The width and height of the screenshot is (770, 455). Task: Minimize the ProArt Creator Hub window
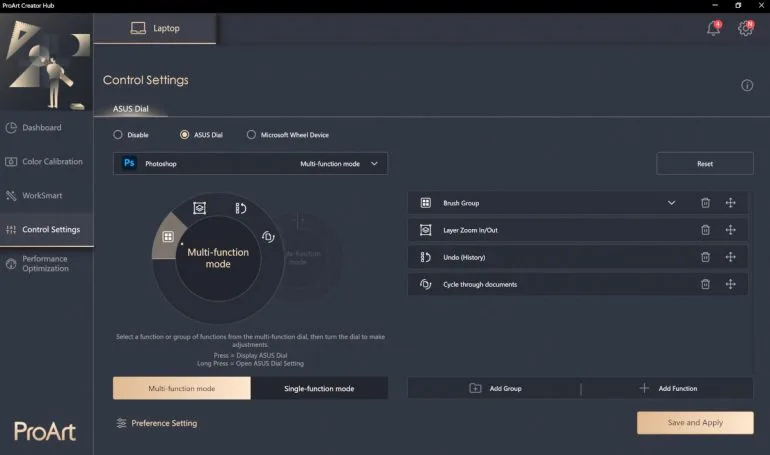(715, 5)
